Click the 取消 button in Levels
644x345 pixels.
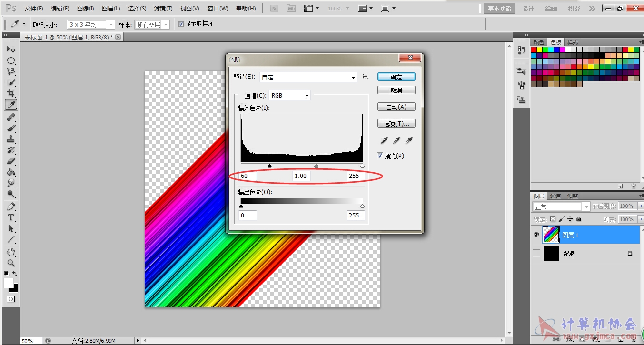(x=396, y=90)
